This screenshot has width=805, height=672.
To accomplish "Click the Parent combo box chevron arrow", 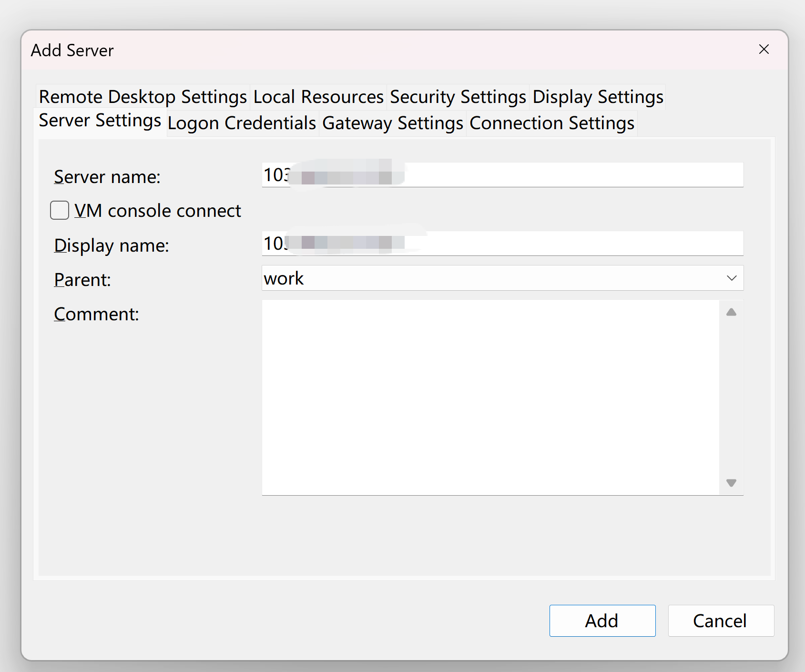I will tap(732, 278).
